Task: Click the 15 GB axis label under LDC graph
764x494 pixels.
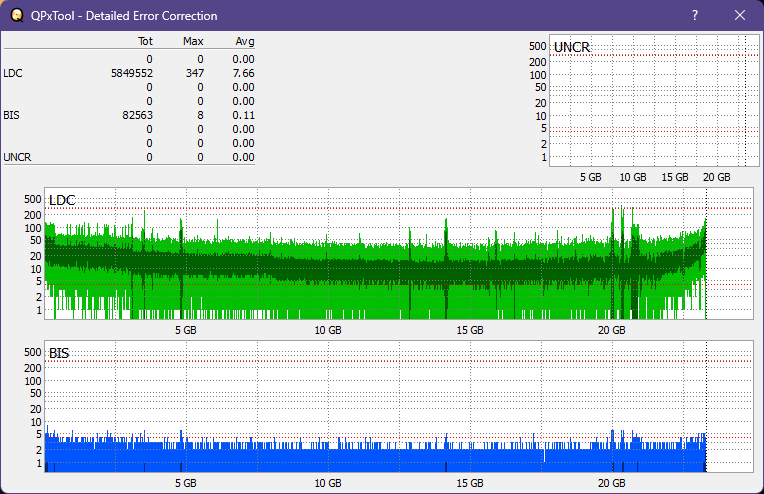Action: pos(470,330)
